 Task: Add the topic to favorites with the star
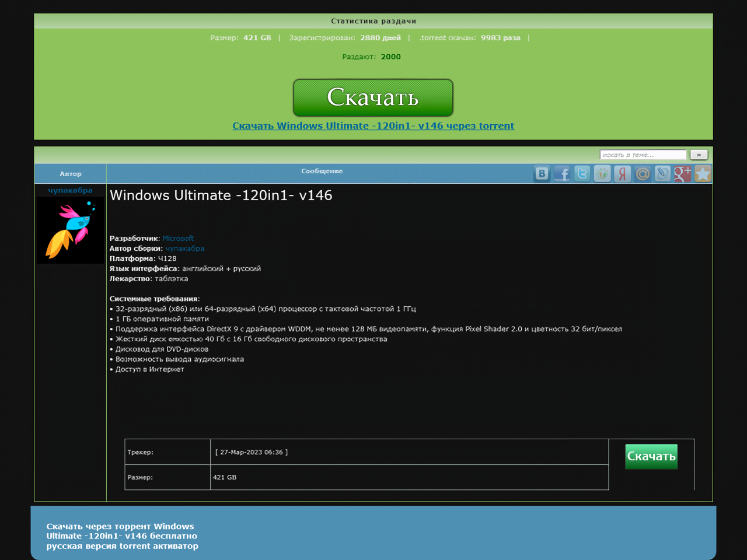703,173
